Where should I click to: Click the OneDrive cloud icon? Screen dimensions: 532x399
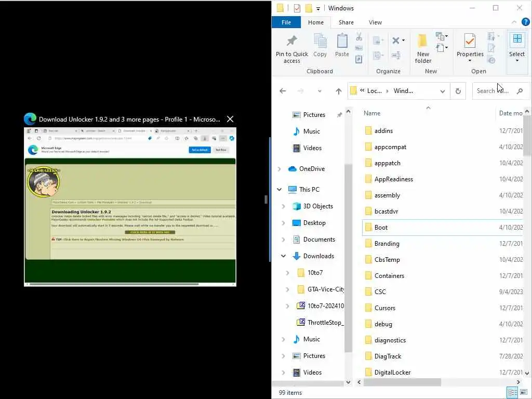(x=292, y=169)
